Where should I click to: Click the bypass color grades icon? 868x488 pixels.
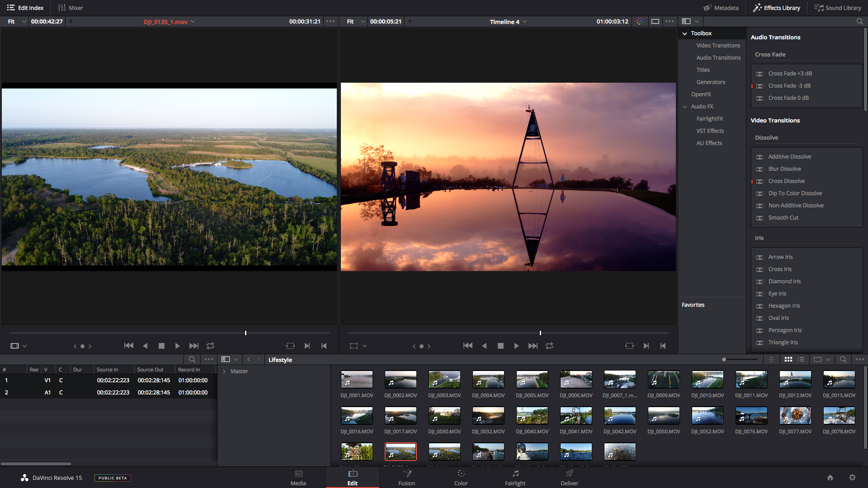click(640, 21)
